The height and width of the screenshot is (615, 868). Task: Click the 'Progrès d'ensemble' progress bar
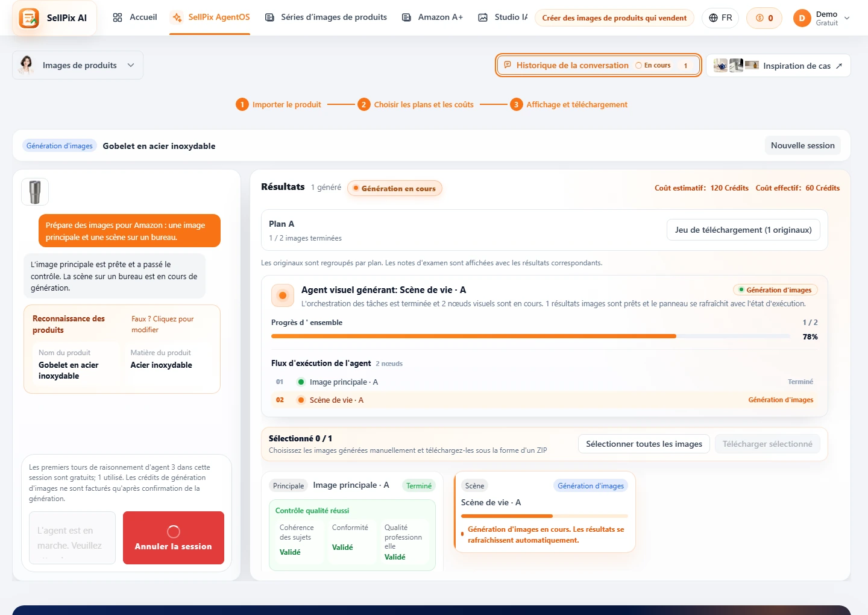point(532,336)
